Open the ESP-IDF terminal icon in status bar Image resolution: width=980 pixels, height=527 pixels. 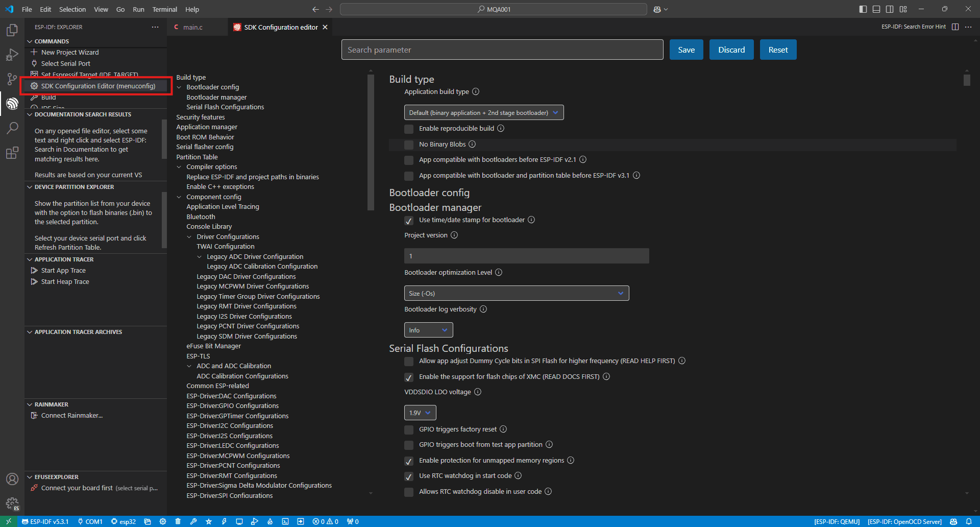[x=285, y=521]
